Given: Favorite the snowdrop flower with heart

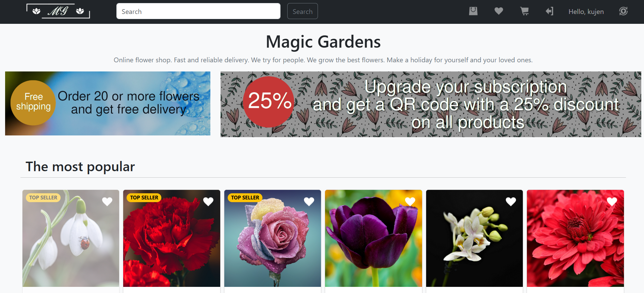Looking at the screenshot, I should (107, 201).
